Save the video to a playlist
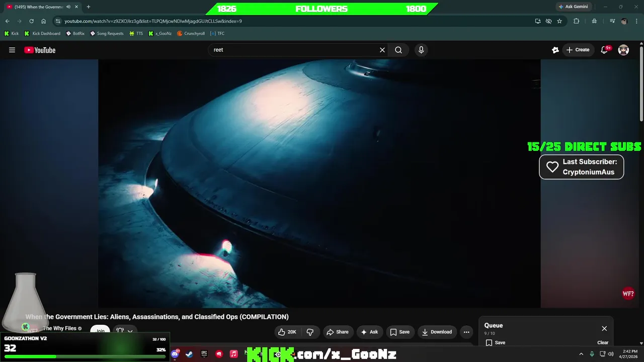 click(400, 332)
